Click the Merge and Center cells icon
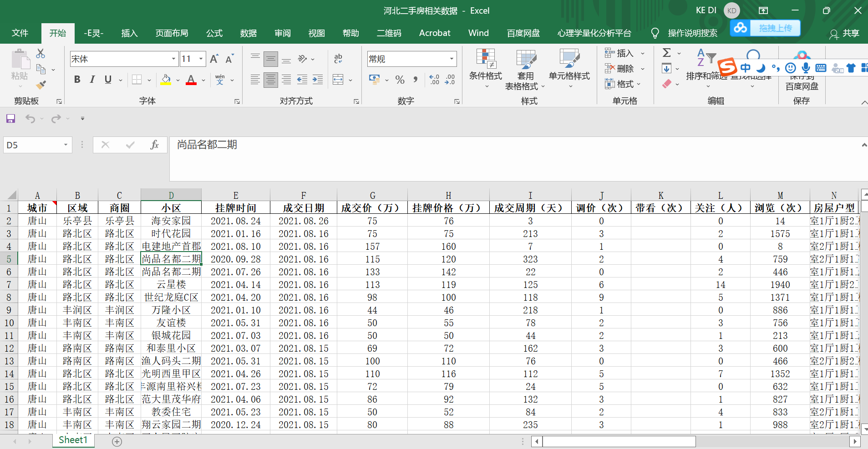 click(338, 80)
